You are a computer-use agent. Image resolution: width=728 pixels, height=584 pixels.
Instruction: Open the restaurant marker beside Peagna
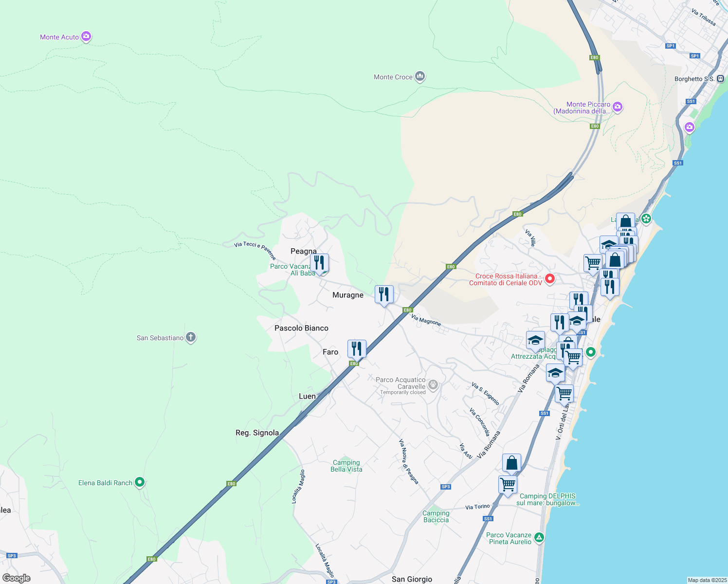(x=319, y=263)
